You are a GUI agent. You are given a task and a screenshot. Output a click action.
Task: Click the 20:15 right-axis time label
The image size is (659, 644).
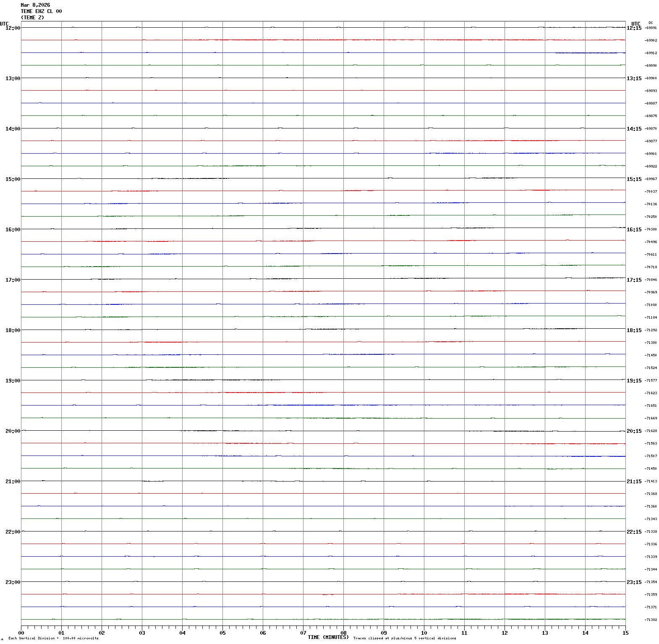tap(634, 431)
